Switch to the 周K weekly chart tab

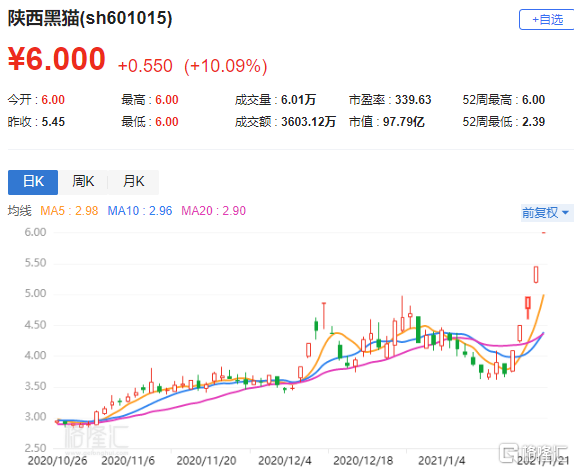click(x=83, y=182)
